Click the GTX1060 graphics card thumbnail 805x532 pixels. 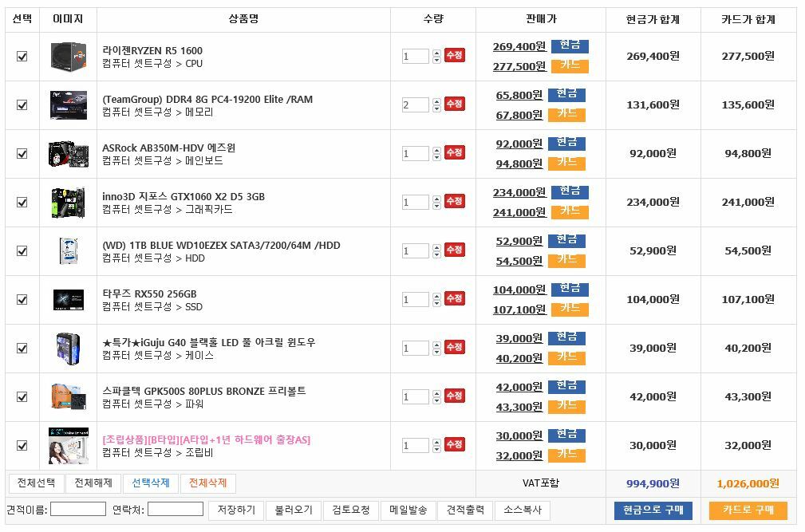click(x=68, y=202)
